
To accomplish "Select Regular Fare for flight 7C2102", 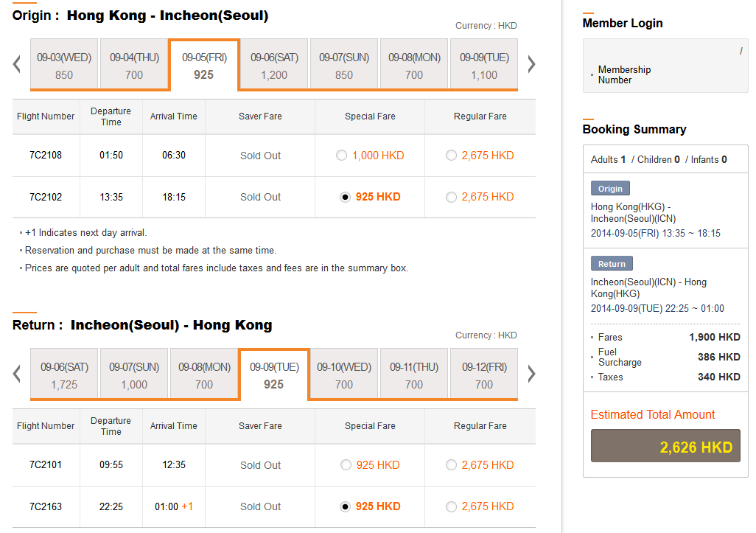I will (451, 197).
